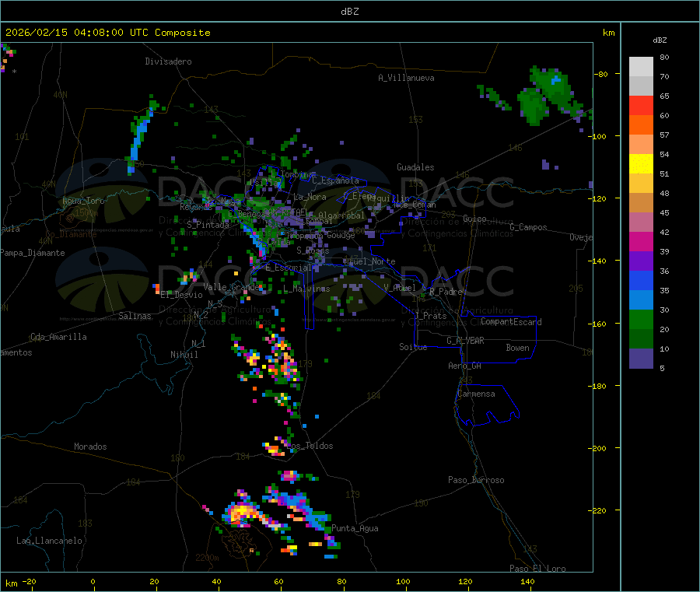Click the Nihuil location label

[184, 355]
